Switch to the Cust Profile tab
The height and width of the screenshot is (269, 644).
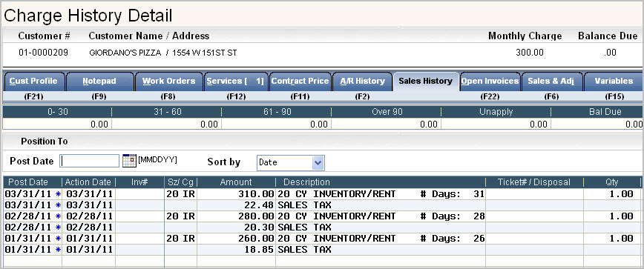point(34,82)
